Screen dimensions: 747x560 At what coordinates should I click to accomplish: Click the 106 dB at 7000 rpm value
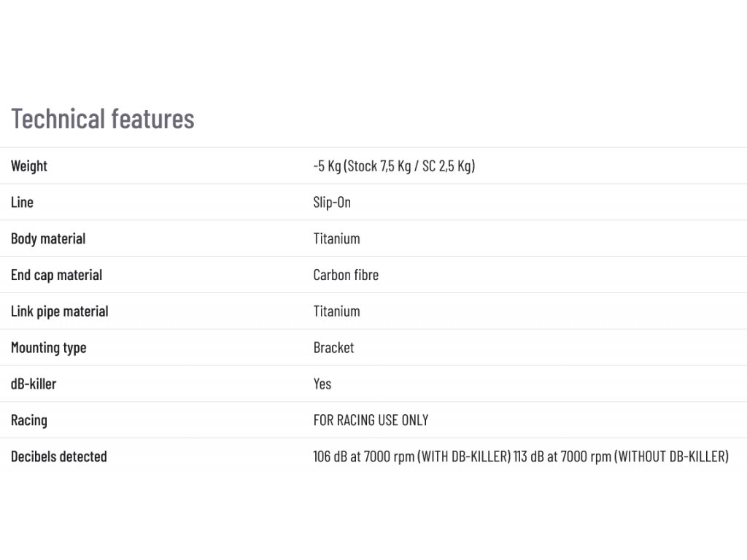click(412, 456)
